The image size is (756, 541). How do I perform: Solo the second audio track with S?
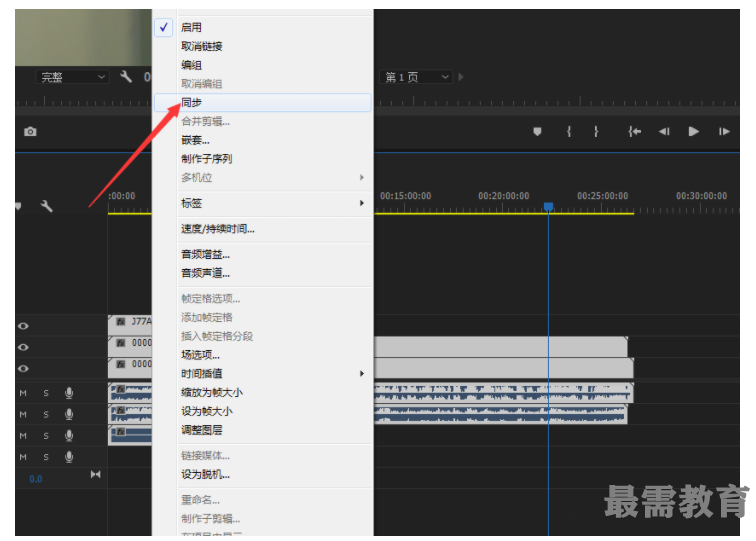tap(45, 414)
